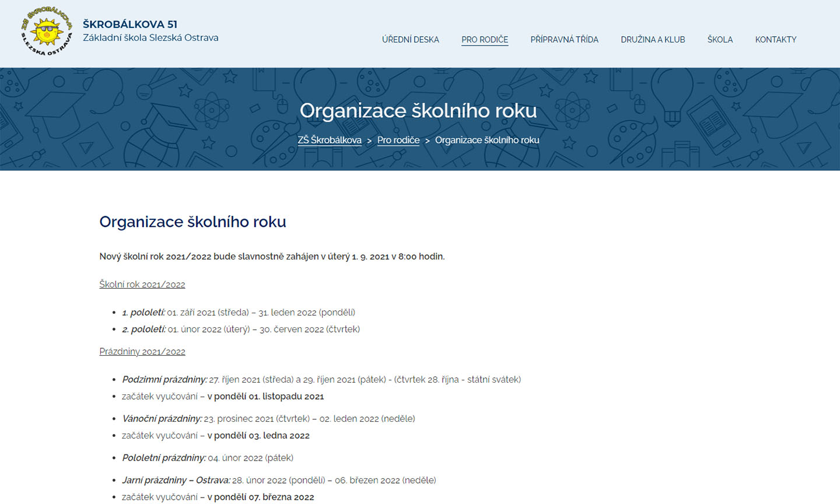Click the banner title Organizace školního roku
Viewport: 840px width, 504px height.
pos(418,111)
